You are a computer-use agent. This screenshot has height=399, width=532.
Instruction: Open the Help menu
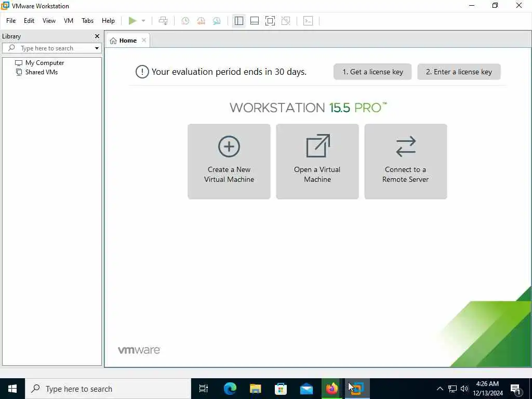(108, 21)
